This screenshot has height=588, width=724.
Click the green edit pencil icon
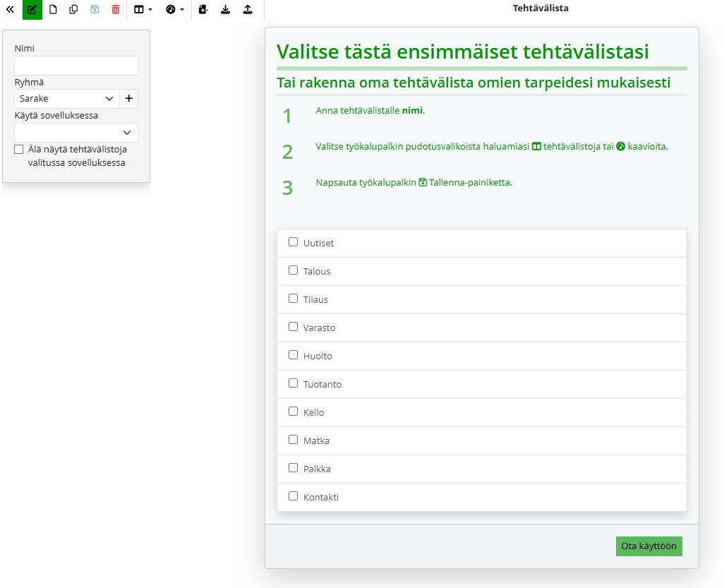tap(32, 10)
